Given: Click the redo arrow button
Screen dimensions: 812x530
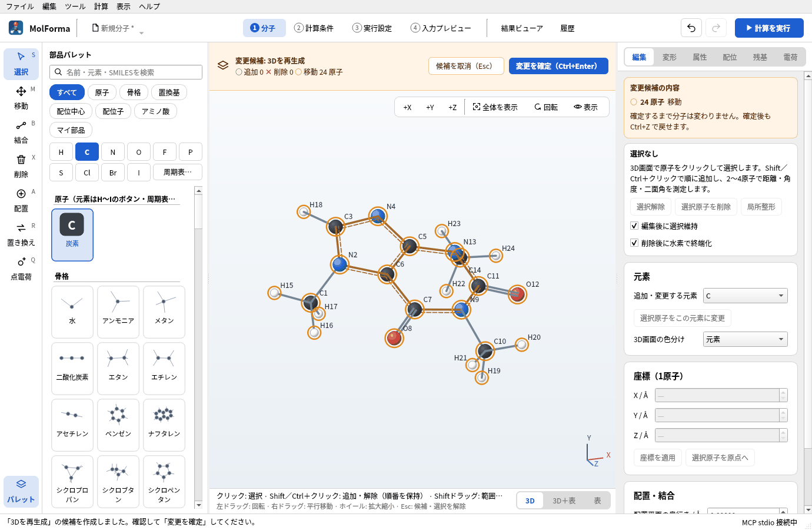Looking at the screenshot, I should tap(716, 28).
